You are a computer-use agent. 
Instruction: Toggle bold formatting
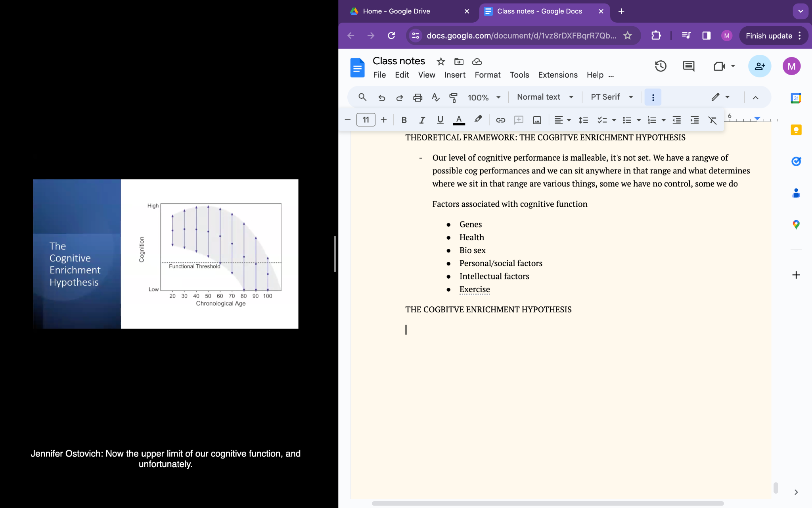404,120
